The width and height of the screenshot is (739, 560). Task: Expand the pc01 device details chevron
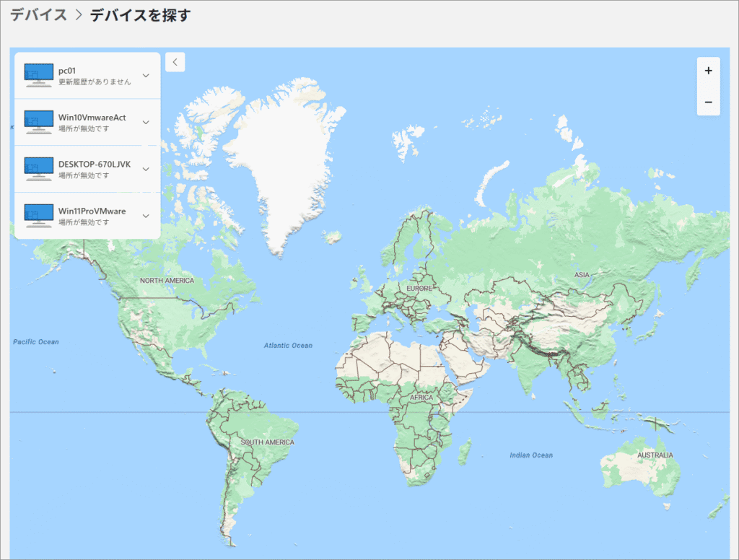click(146, 76)
